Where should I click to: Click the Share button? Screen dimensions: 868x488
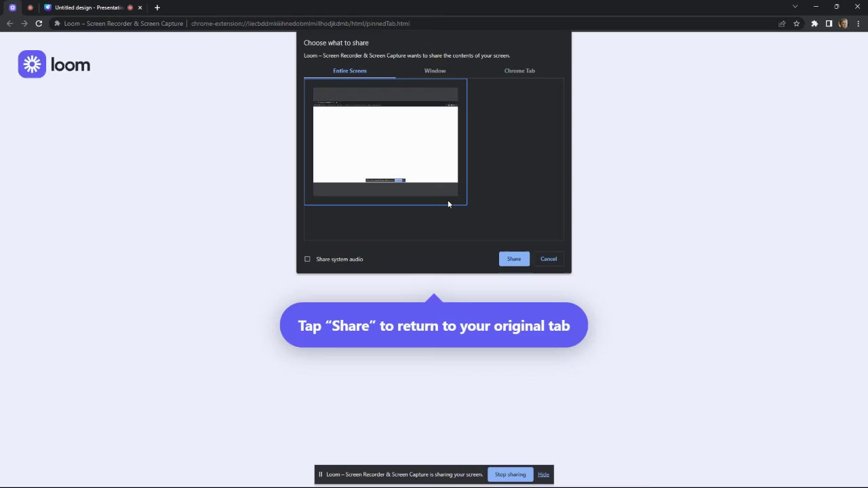tap(514, 259)
